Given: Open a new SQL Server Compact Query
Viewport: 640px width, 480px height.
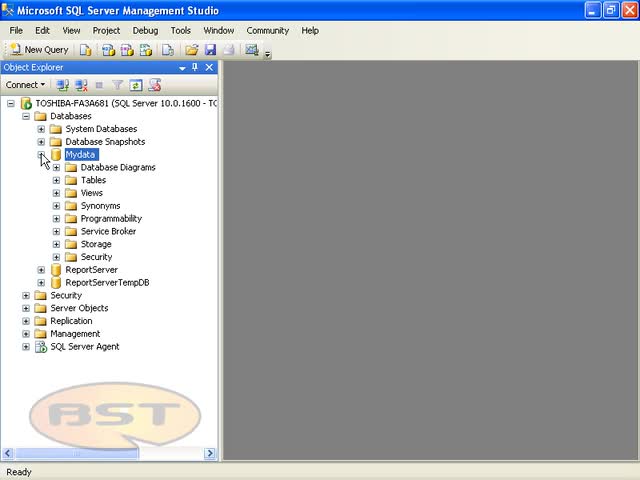Looking at the screenshot, I should coord(168,50).
